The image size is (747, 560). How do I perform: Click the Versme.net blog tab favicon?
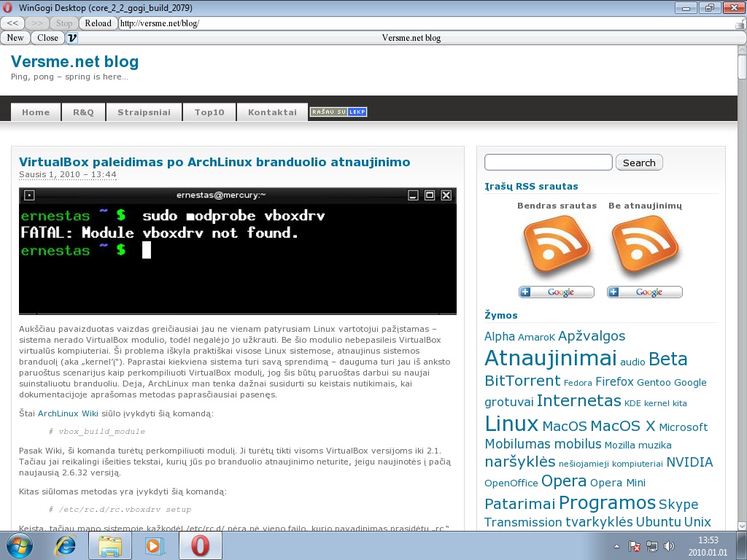[72, 38]
